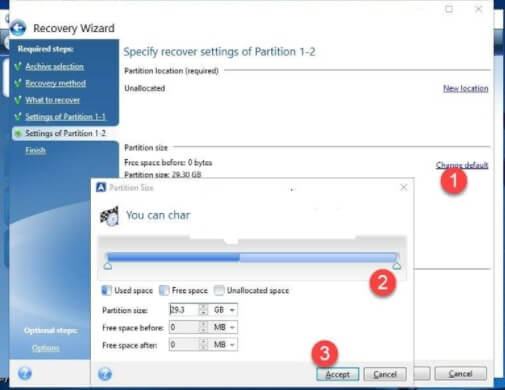This screenshot has height=390, width=505.
Task: Open help in Recovery Wizard sidebar
Action: point(25,374)
